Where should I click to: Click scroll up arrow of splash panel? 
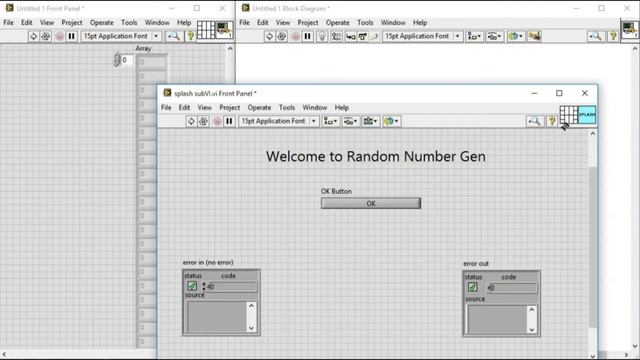593,133
